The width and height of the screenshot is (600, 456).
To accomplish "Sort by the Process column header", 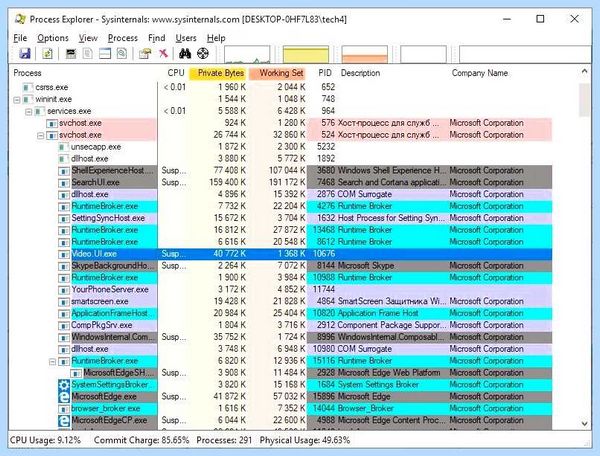I will tap(28, 73).
